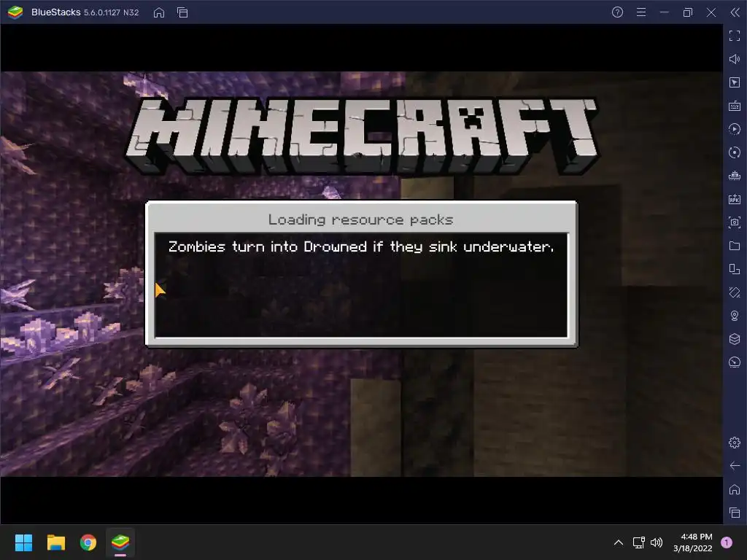Click the rotate screen icon in the sidebar
747x560 pixels.
(735, 292)
